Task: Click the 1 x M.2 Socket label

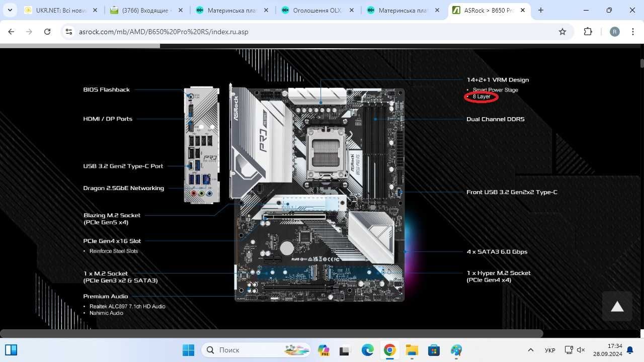Action: (121, 277)
